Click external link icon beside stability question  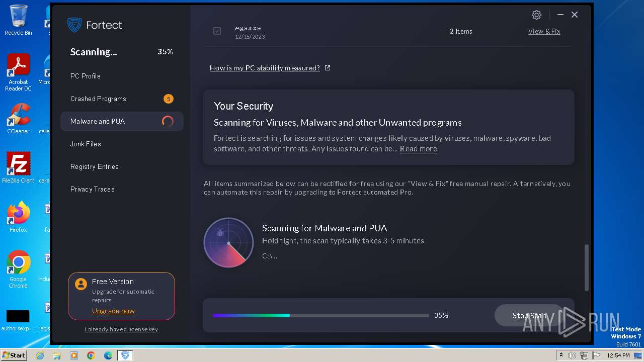click(x=328, y=68)
